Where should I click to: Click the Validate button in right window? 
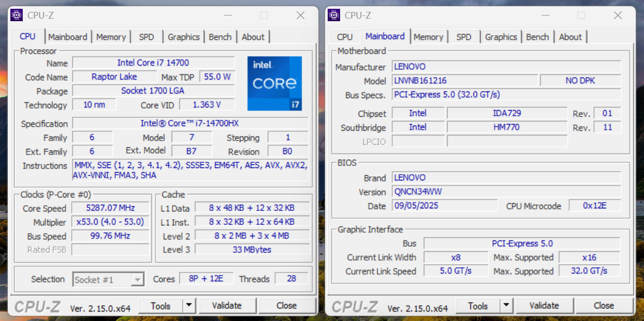[x=544, y=305]
